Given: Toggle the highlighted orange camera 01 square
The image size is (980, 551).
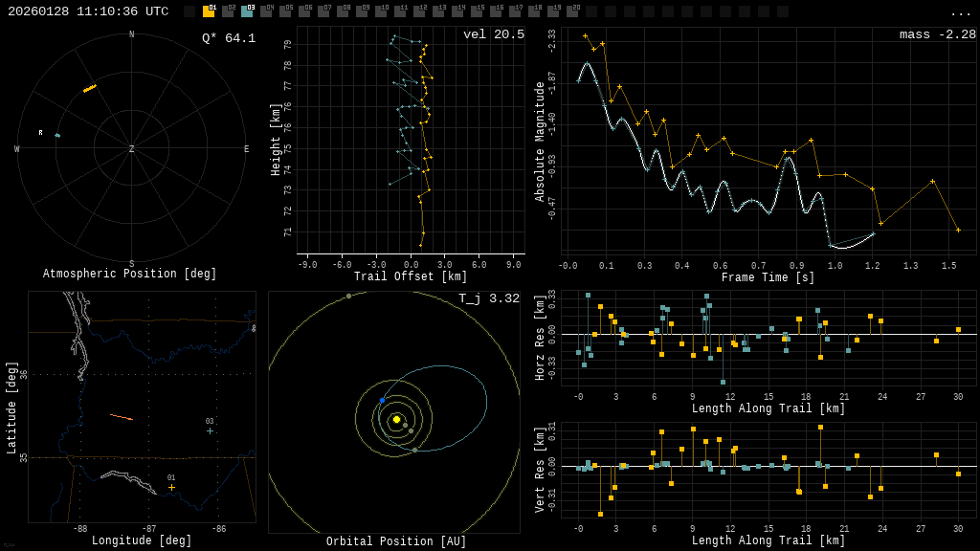Looking at the screenshot, I should (x=209, y=11).
